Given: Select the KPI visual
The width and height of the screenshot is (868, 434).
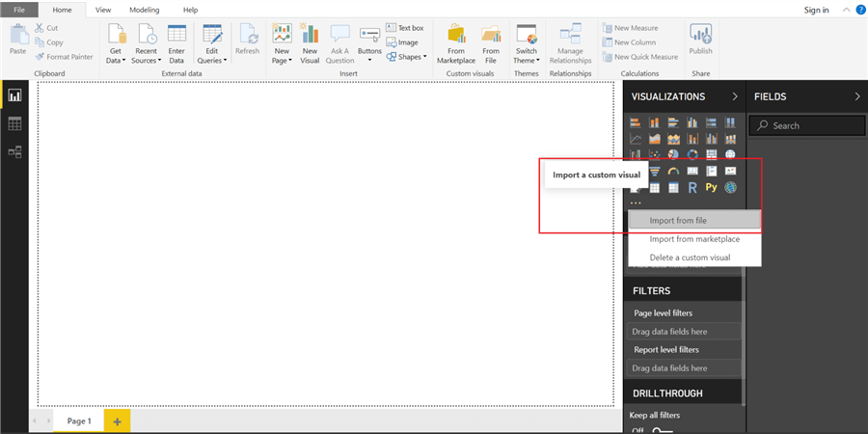Looking at the screenshot, I should 730,171.
